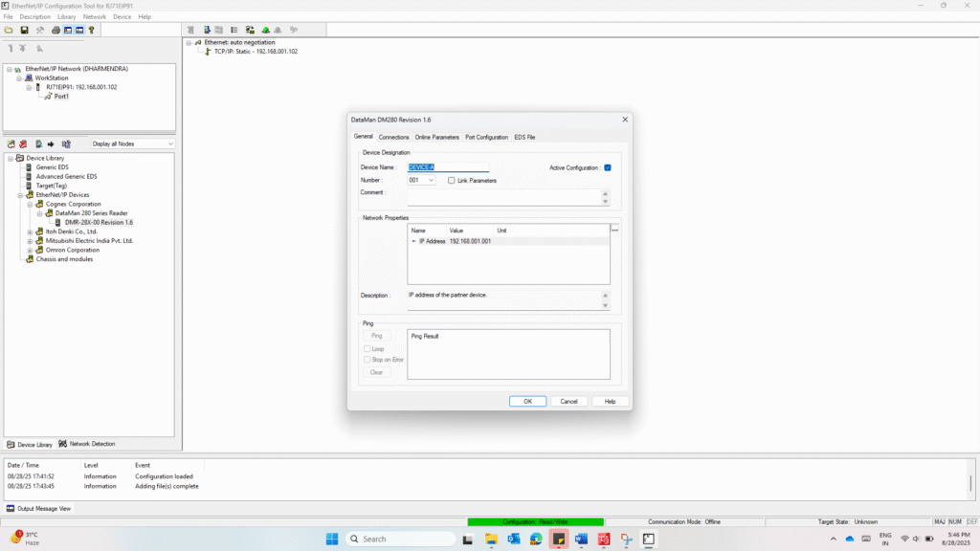Select DMR-28X-00 Revision 1.6 in library
Screen dimensions: 980x551
[99, 222]
